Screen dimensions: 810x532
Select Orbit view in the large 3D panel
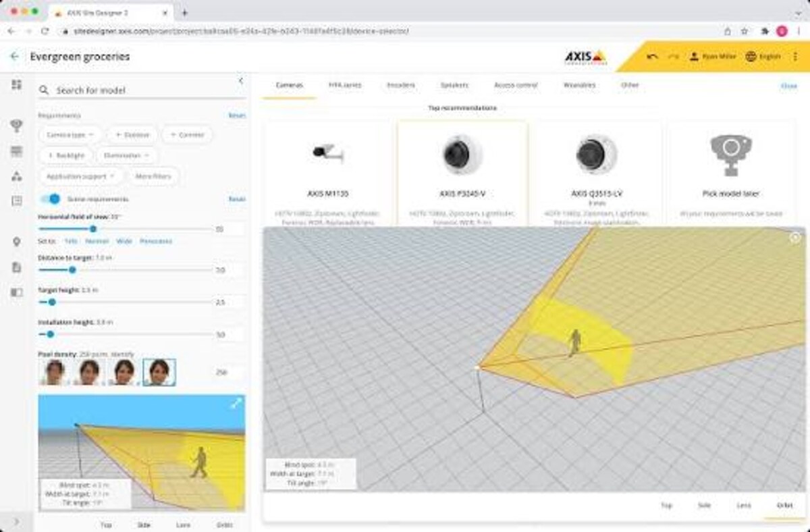click(784, 505)
